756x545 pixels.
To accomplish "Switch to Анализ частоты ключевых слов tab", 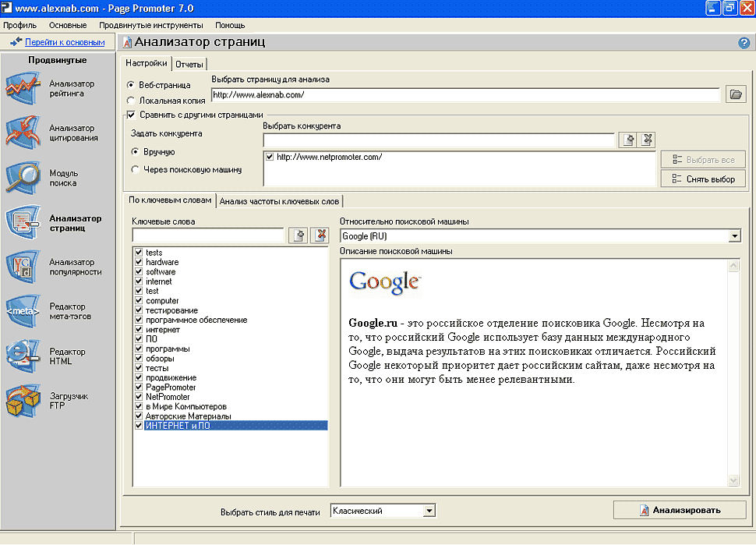I will 279,201.
